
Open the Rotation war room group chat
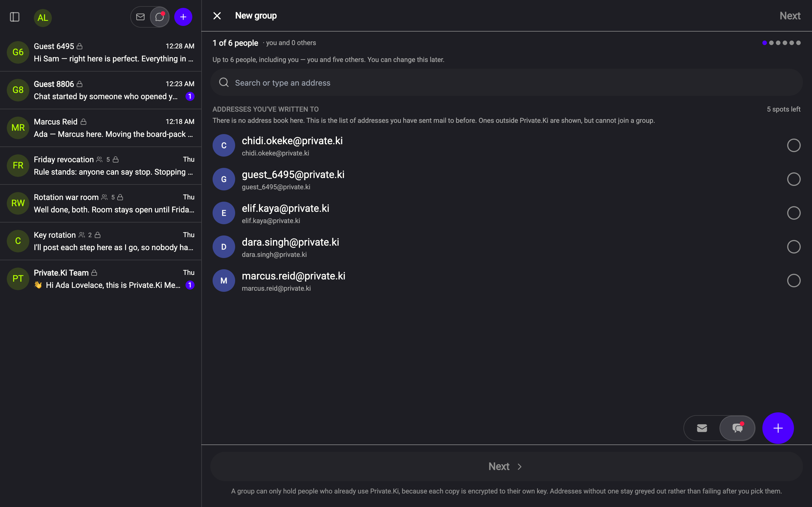coord(101,203)
